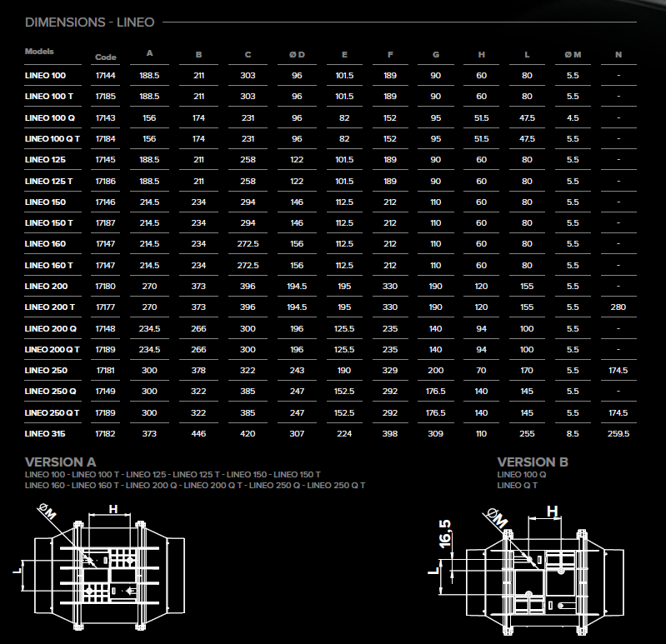This screenshot has width=666, height=644.
Task: Click the ØM column header
Action: pyautogui.click(x=572, y=55)
